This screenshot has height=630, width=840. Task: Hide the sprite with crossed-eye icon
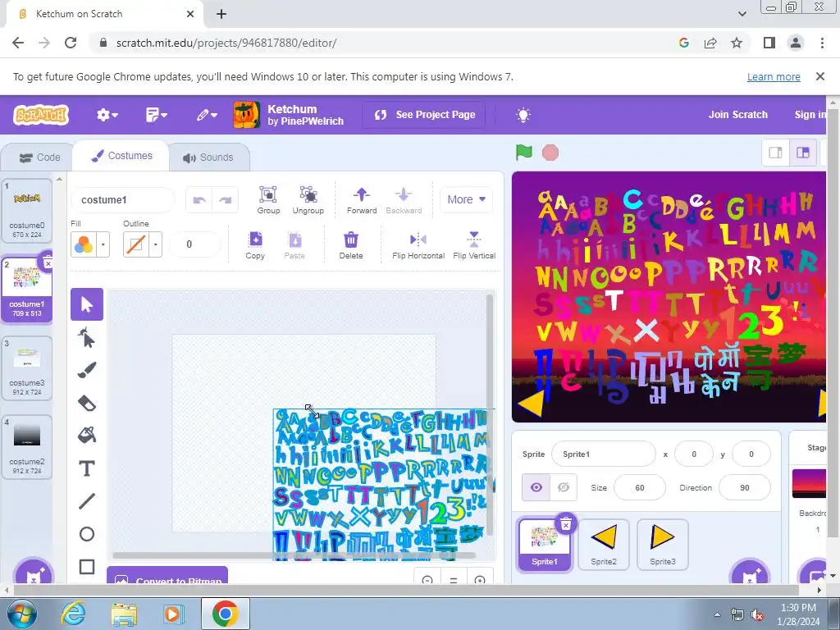[564, 487]
